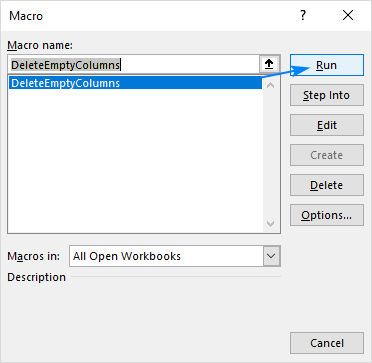Click the help question mark icon
372x363 pixels.
tap(303, 15)
